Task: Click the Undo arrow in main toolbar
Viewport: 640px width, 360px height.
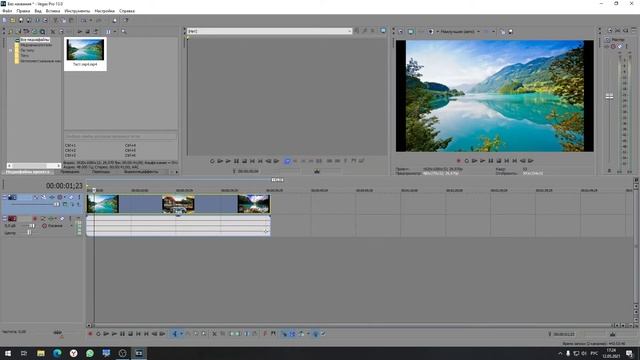Action: 84,20
